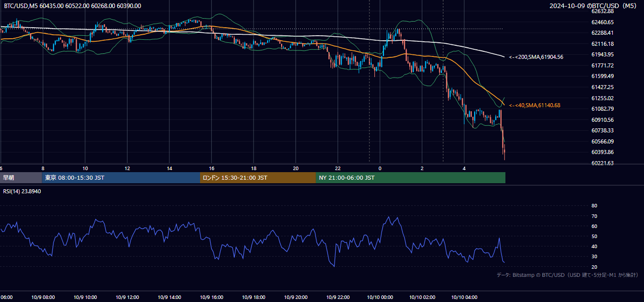Click RSI axis level 70
The height and width of the screenshot is (302, 644).
(594, 216)
